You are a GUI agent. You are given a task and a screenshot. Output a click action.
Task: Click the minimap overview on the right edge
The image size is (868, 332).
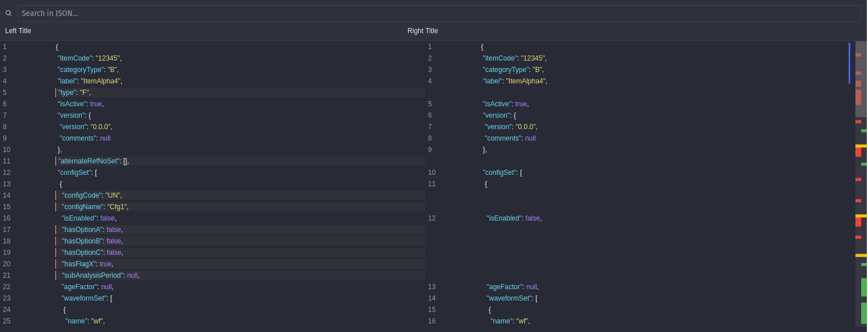coord(861,184)
